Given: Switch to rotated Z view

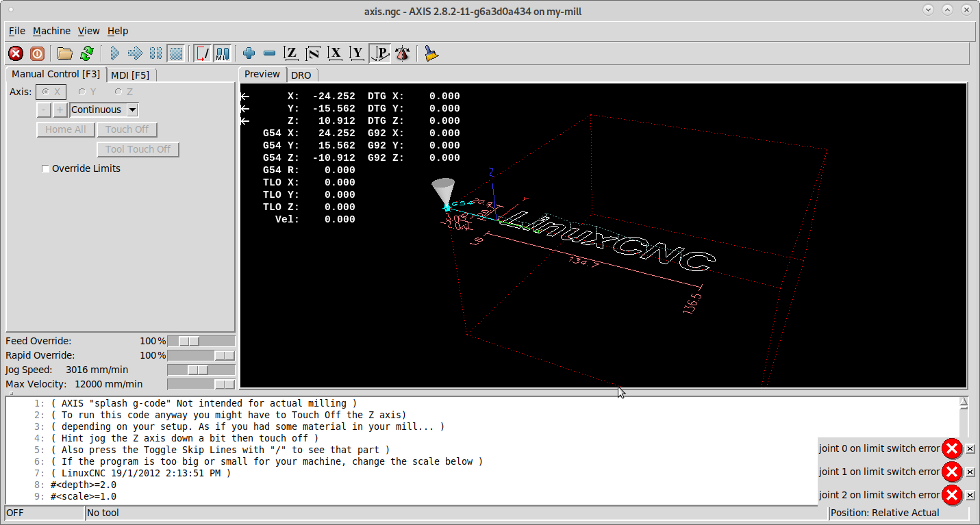Looking at the screenshot, I should click(313, 53).
